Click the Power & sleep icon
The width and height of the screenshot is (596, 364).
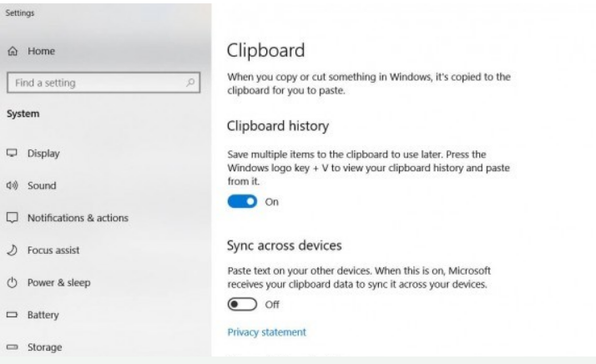(12, 282)
